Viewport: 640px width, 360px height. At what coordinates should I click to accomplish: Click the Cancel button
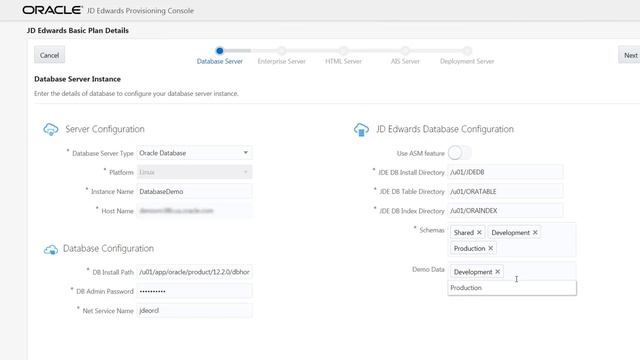point(49,55)
